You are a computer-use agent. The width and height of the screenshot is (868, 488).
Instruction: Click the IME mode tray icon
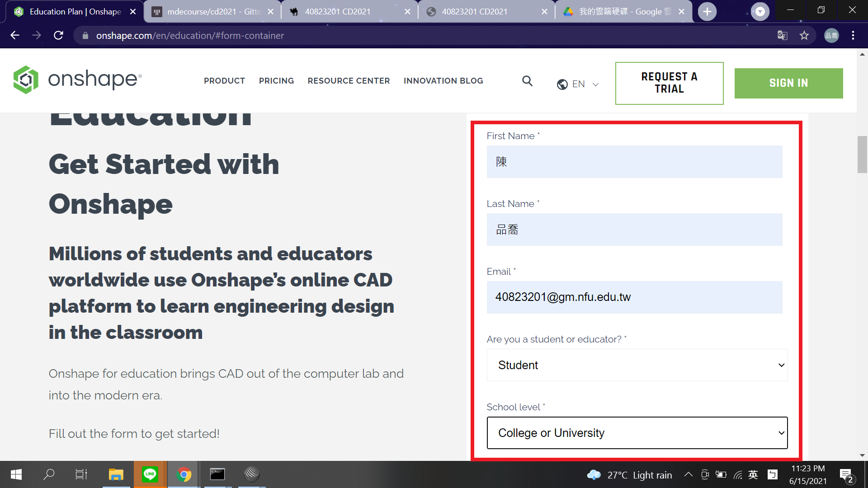(773, 474)
